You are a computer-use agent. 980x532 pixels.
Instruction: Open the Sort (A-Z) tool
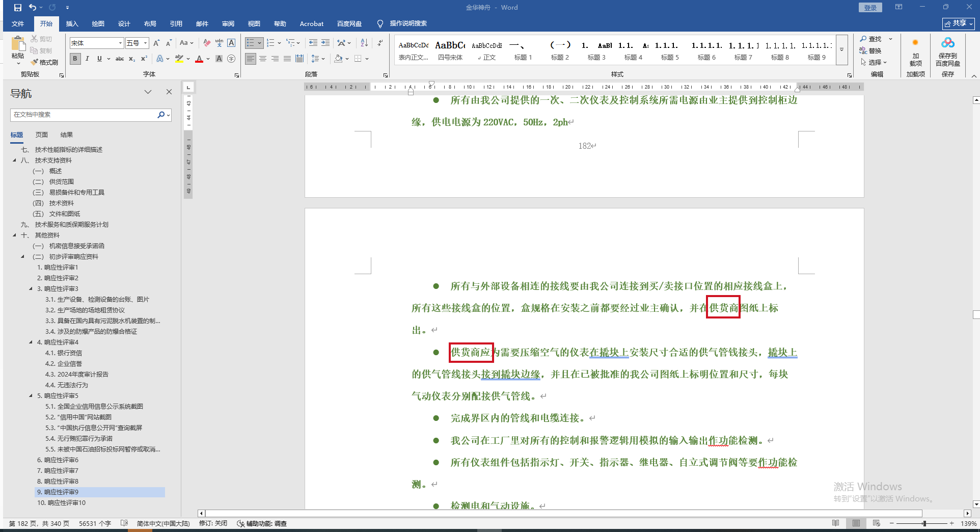click(x=364, y=43)
